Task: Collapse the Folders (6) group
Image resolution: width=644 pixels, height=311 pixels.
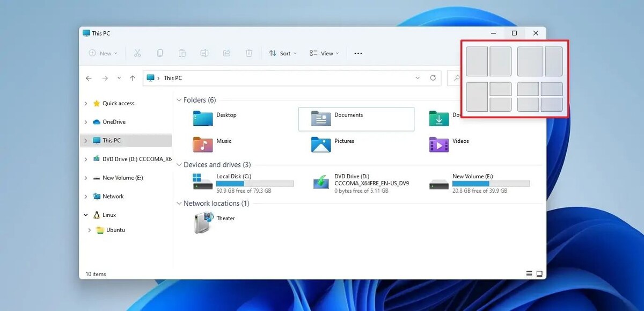Action: (x=179, y=100)
